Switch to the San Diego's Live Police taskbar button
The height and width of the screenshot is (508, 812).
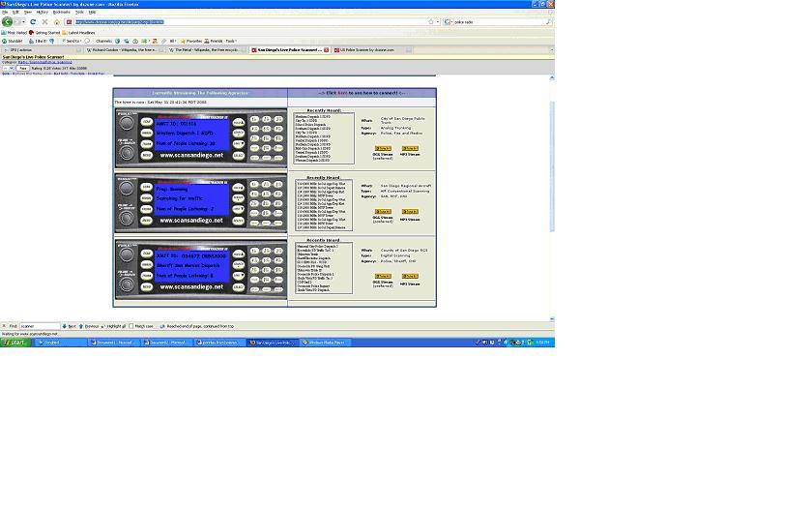point(273,343)
